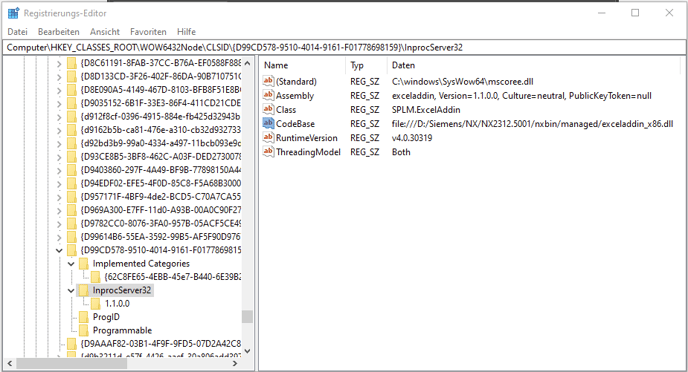Select the (Standard) value string icon
The height and width of the screenshot is (372, 688).
tap(268, 81)
